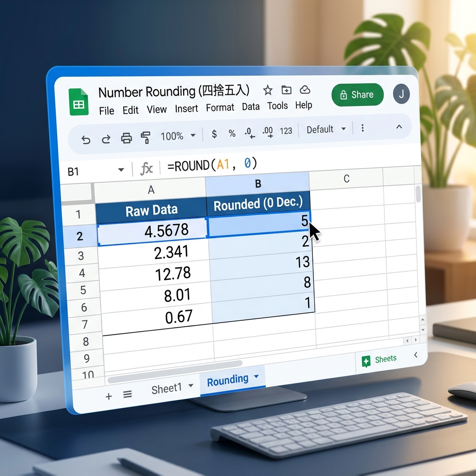The height and width of the screenshot is (476, 476).
Task: Click the move to folder icon
Action: pyautogui.click(x=286, y=90)
